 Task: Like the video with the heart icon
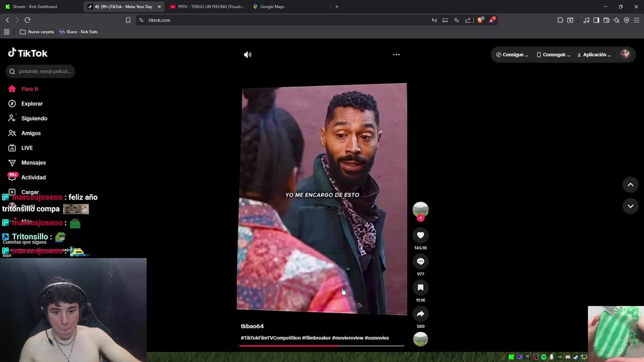tap(421, 235)
